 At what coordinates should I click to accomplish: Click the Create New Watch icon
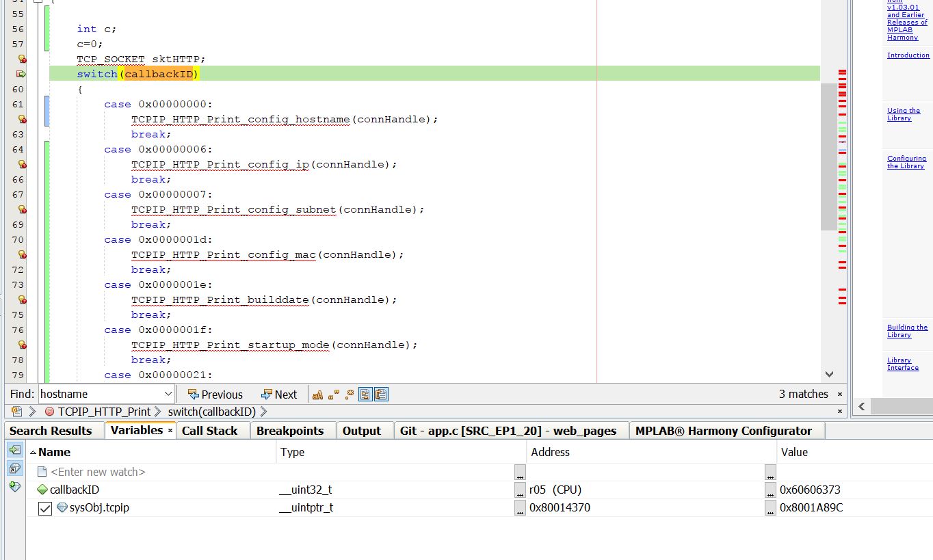[x=14, y=486]
